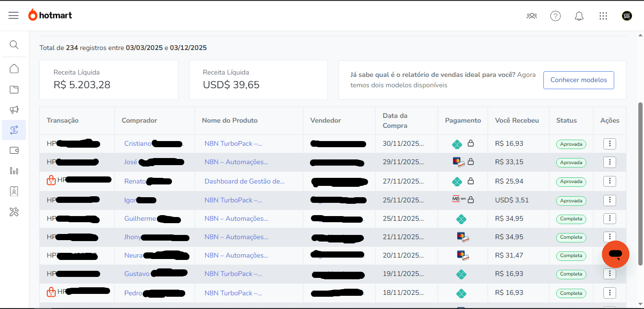Open actions menu for Pedro's row

click(610, 293)
